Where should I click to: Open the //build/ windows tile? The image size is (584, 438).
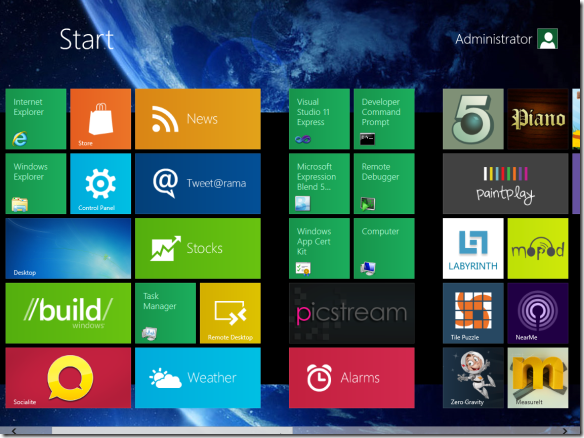(68, 313)
